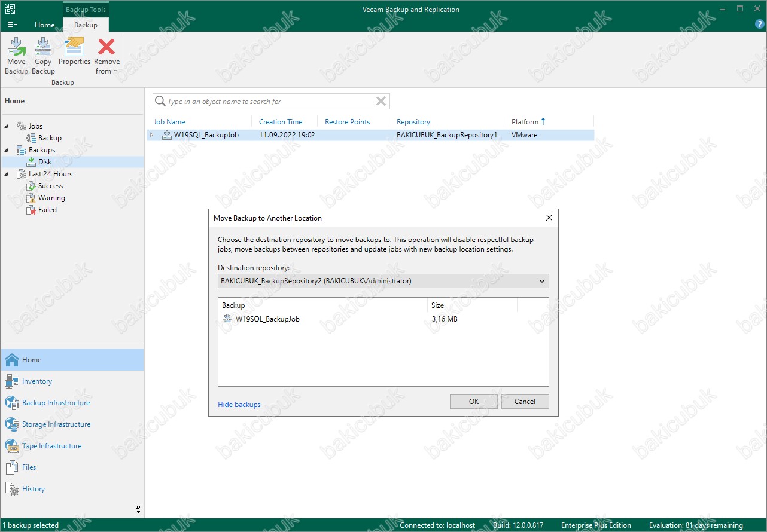The image size is (767, 532).
Task: Sort by Platform column header
Action: click(528, 121)
